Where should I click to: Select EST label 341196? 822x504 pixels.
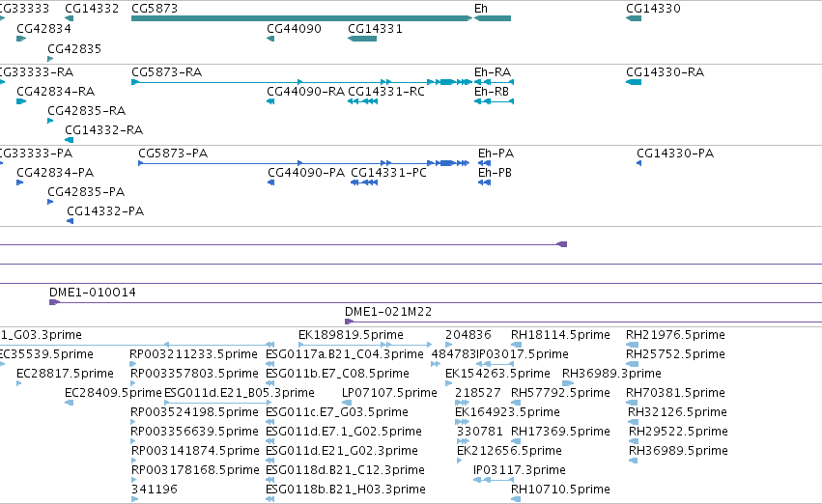[x=155, y=490]
